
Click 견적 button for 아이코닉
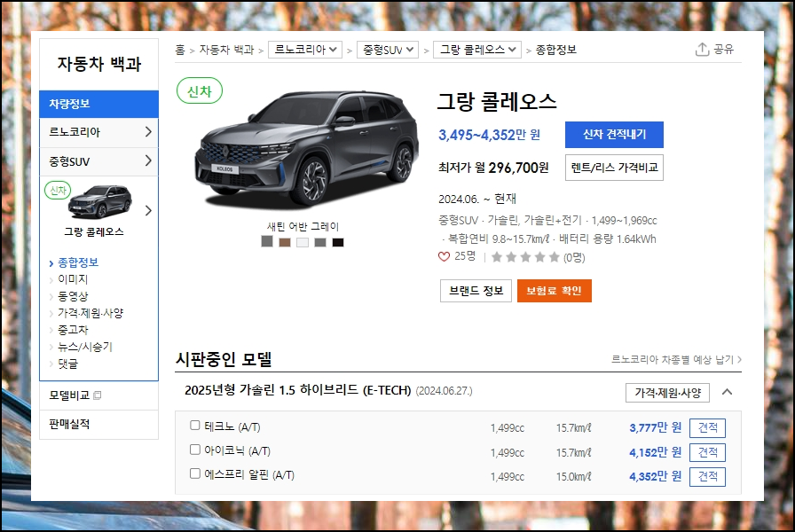(x=707, y=452)
